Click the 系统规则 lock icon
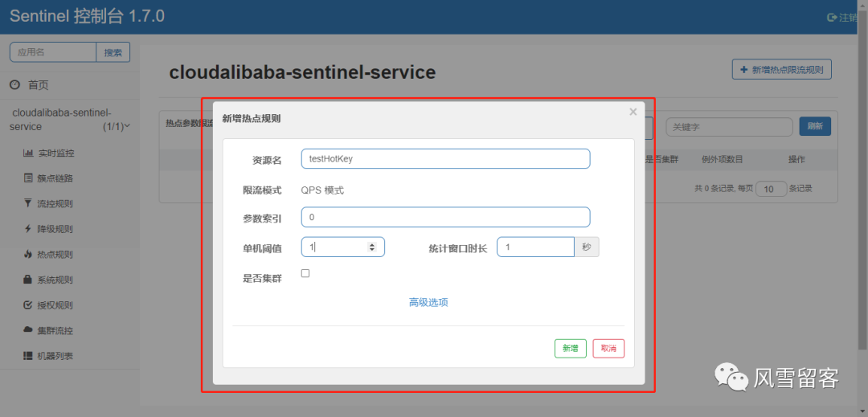 tap(28, 280)
